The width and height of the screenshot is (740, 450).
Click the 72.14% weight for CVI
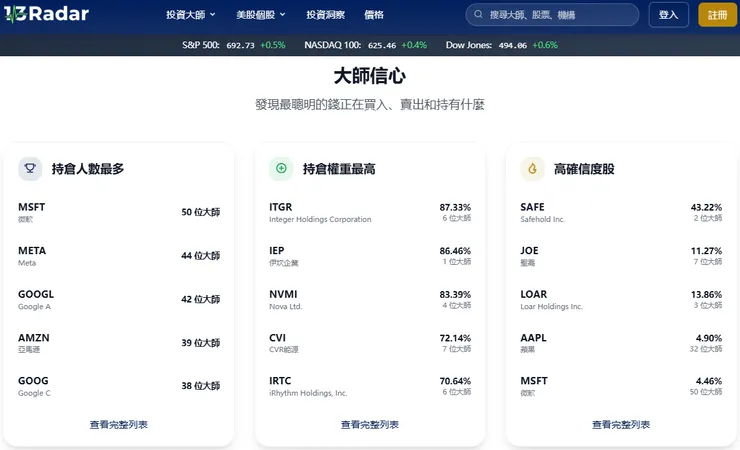[x=455, y=338]
